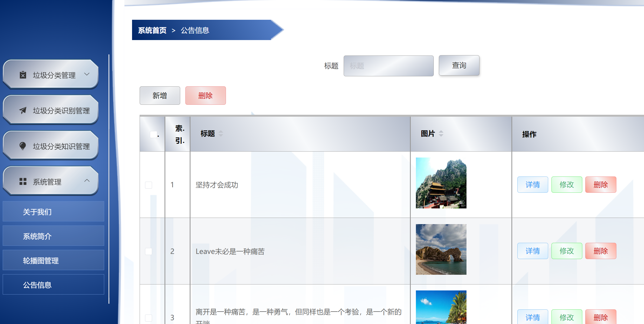The image size is (644, 324).
Task: Check the checkbox for row 2 Leave未必是一种痛苦
Action: 149,251
